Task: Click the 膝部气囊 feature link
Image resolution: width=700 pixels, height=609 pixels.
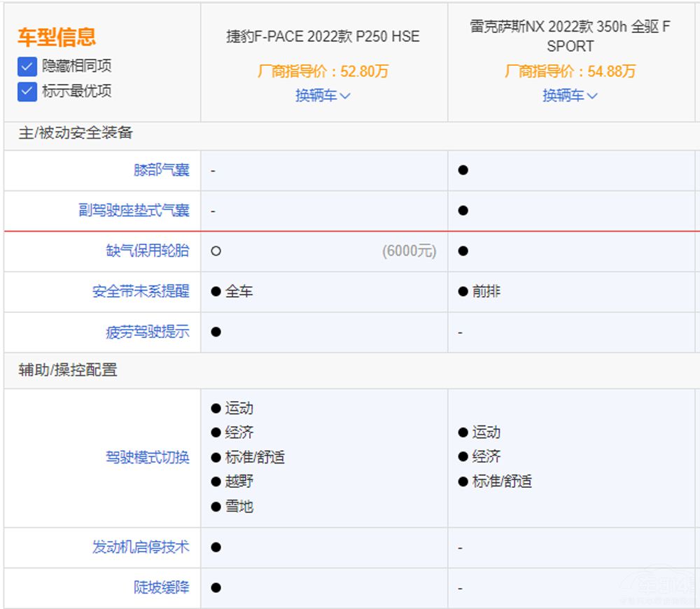Action: tap(161, 170)
